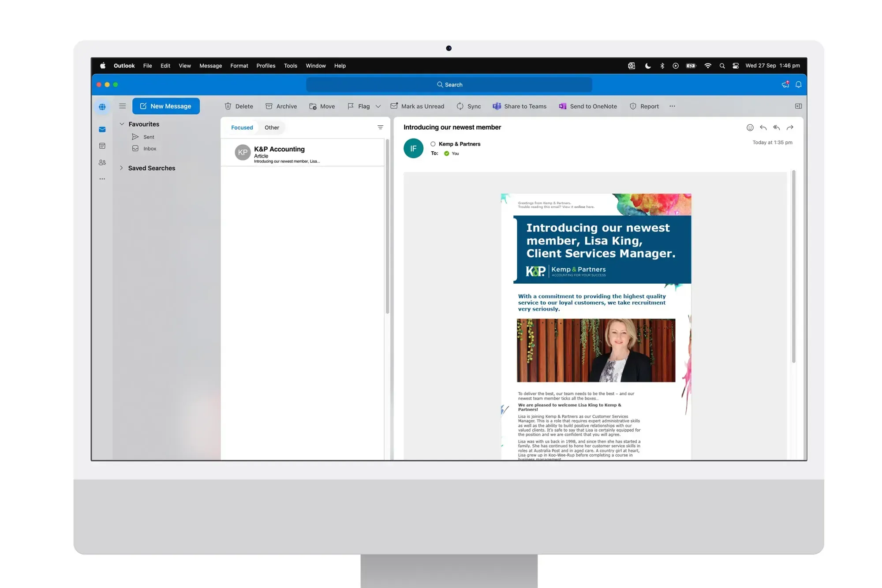The image size is (882, 588).
Task: Flag the current message
Action: [359, 106]
